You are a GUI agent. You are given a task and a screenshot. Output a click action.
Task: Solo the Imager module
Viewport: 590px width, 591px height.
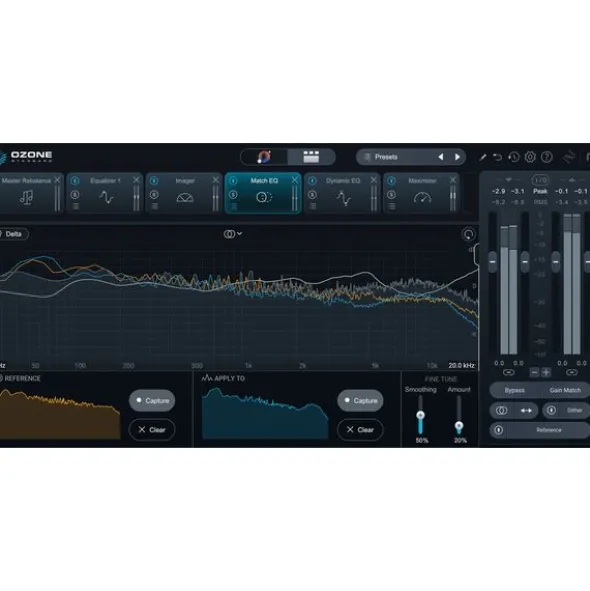point(154,195)
